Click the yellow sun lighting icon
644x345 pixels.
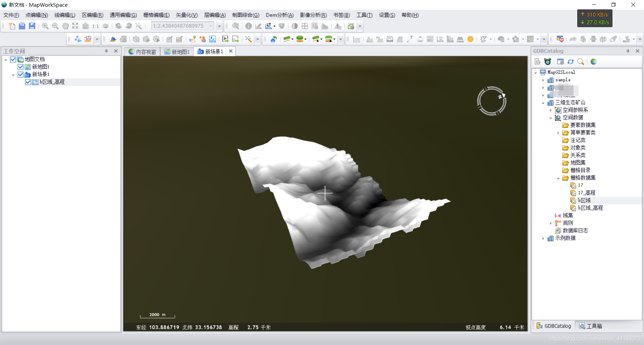pyautogui.click(x=471, y=39)
